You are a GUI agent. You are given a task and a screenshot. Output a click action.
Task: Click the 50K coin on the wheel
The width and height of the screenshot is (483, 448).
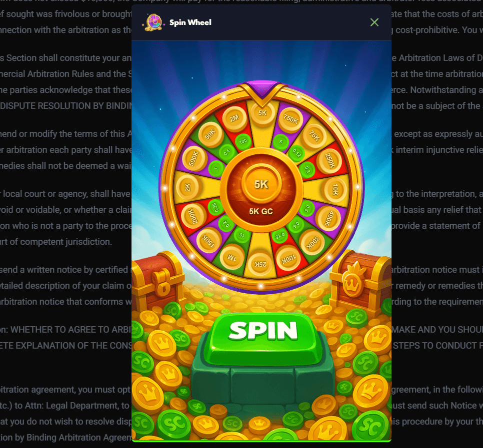click(210, 134)
